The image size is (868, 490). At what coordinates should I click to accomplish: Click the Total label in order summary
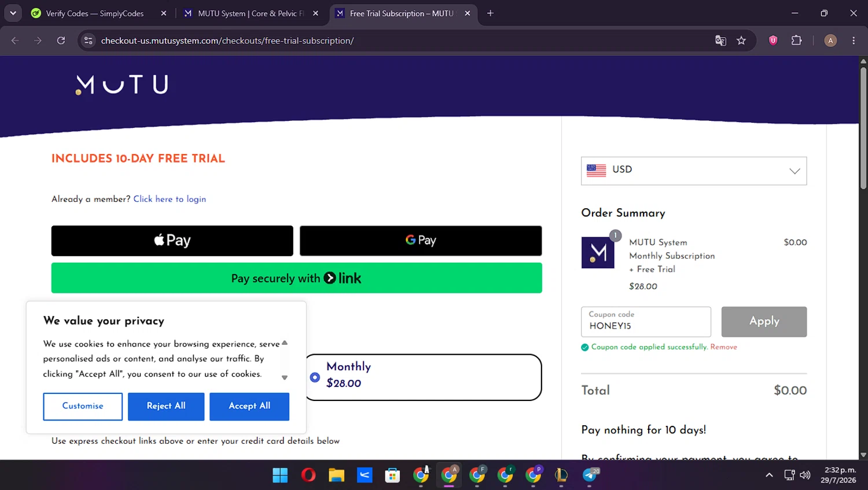(x=595, y=390)
